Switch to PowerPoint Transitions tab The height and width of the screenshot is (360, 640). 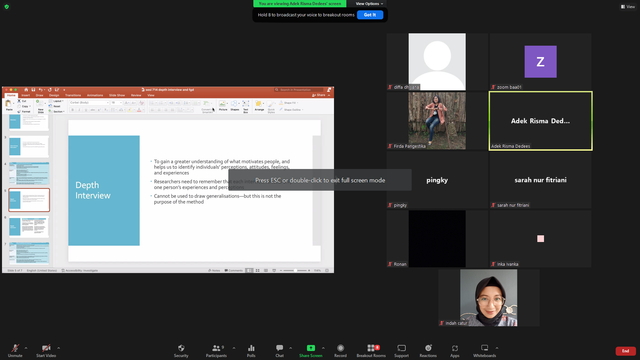tap(73, 95)
